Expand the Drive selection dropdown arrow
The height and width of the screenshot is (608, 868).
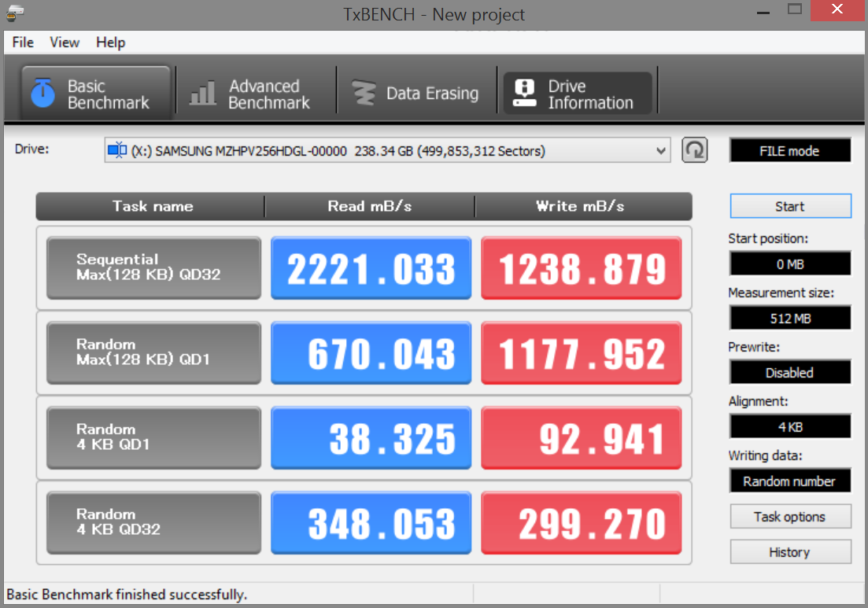[660, 150]
